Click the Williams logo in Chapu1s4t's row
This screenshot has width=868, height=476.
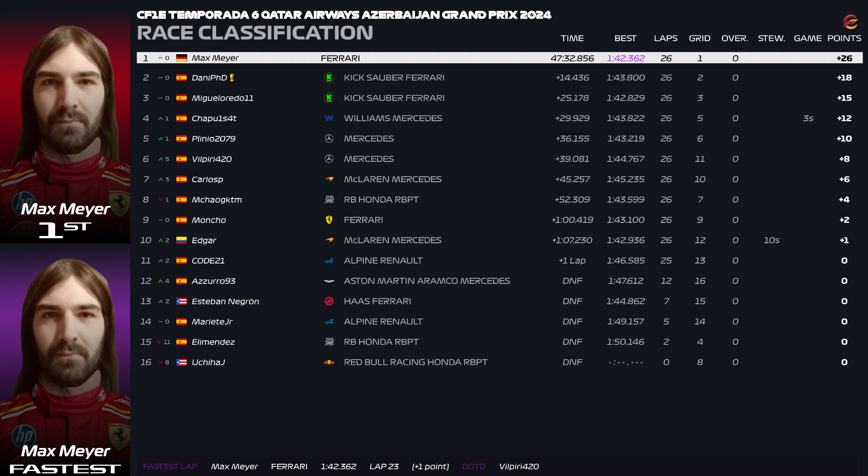(x=329, y=118)
